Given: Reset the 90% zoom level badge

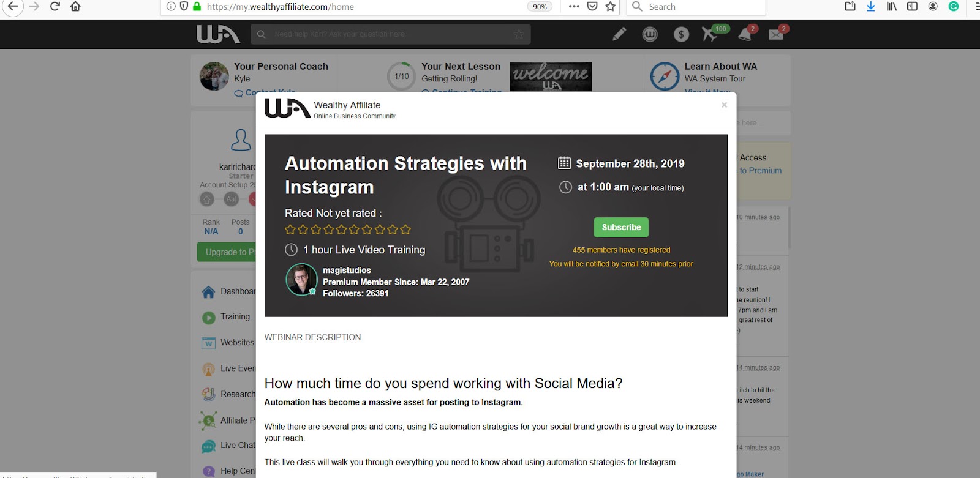Looking at the screenshot, I should tap(540, 7).
